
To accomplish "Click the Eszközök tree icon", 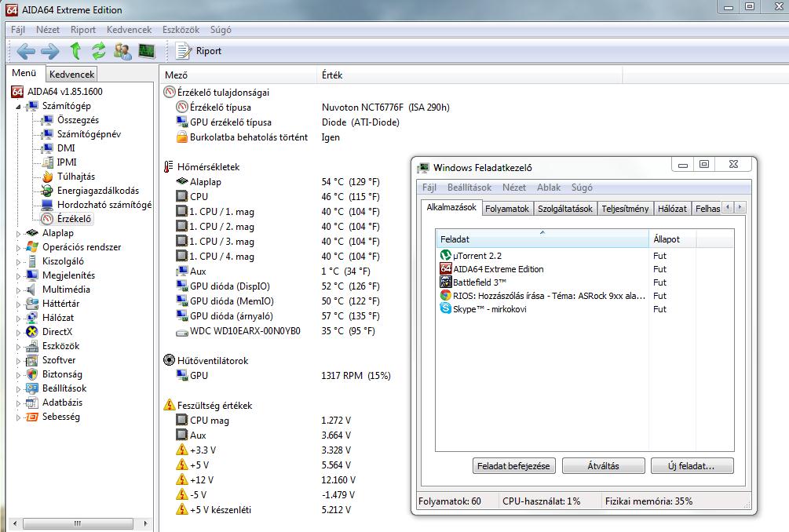I will pos(32,346).
